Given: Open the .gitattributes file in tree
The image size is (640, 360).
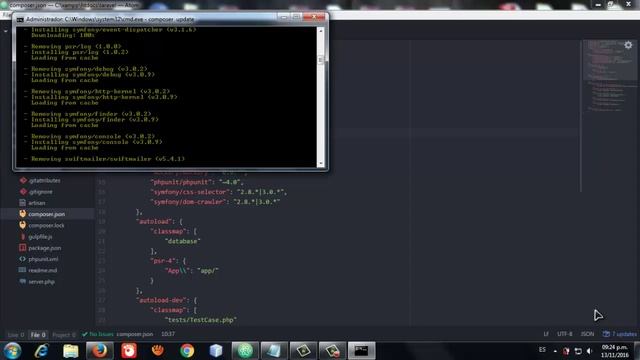Looking at the screenshot, I should point(44,180).
